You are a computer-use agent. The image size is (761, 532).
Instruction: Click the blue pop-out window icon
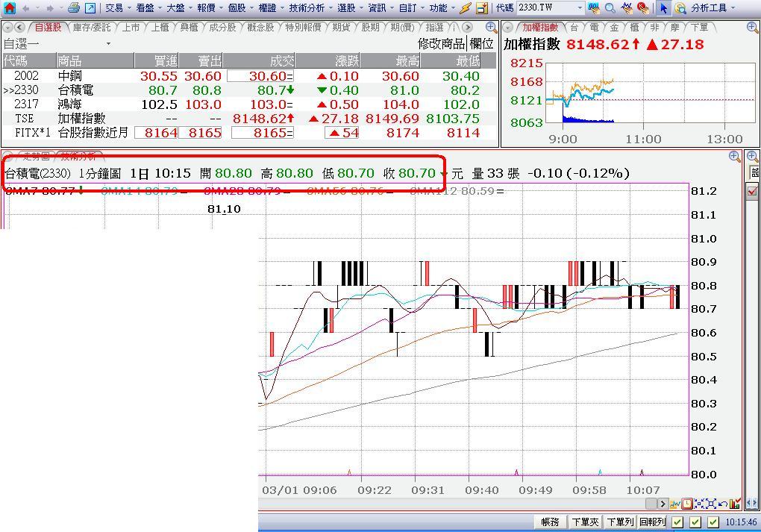click(90, 7)
